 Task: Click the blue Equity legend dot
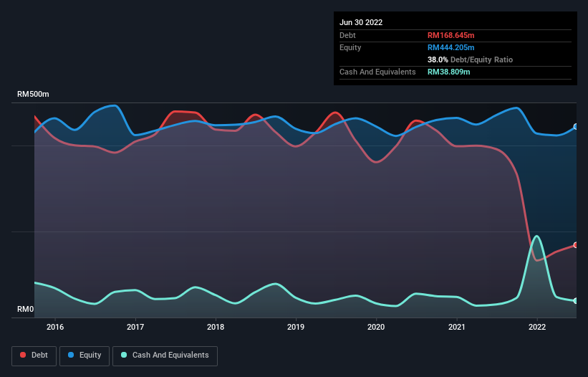point(71,355)
